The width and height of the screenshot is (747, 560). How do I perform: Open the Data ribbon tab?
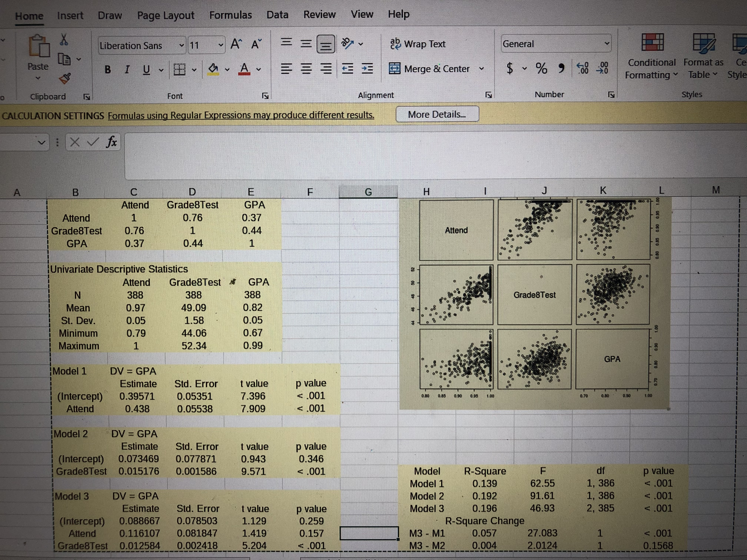click(x=278, y=14)
